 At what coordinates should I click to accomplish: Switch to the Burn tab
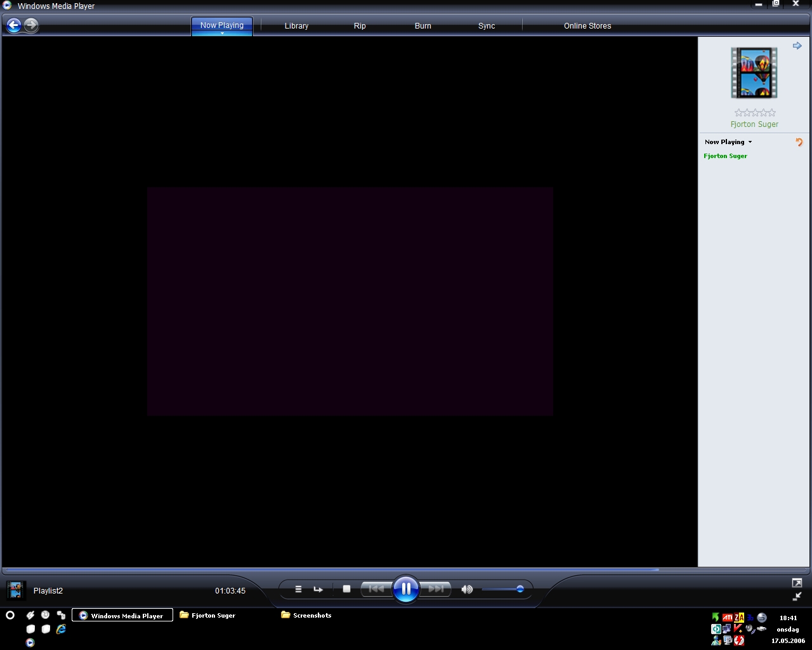coord(423,26)
